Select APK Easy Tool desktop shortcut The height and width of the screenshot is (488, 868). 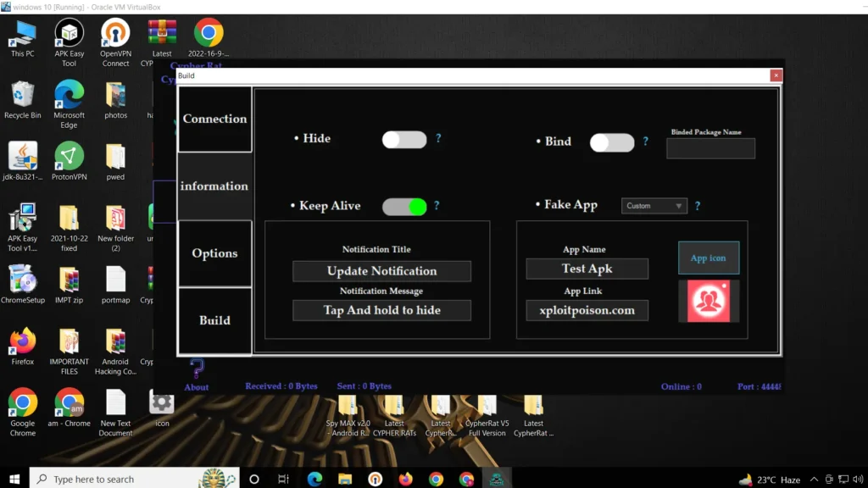70,43
